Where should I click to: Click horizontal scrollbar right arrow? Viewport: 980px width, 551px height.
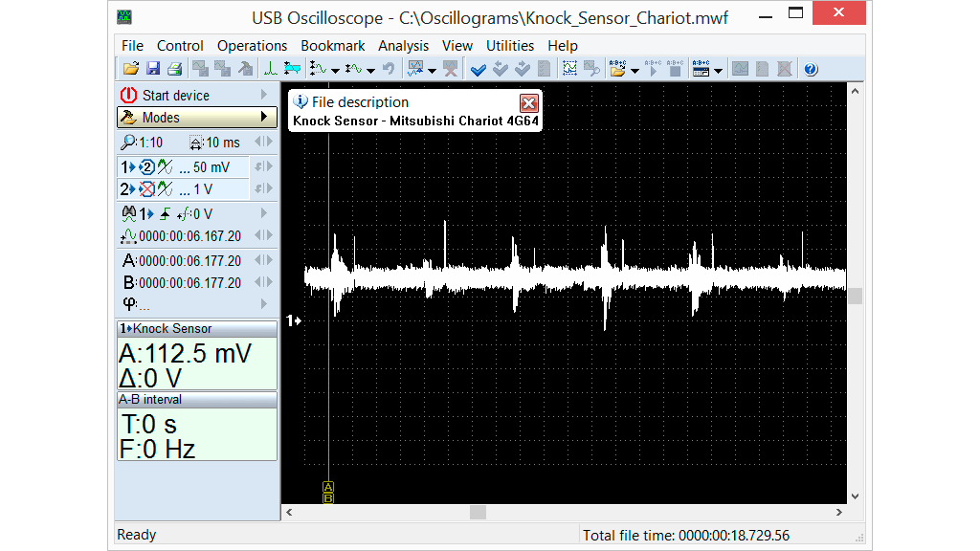pyautogui.click(x=838, y=513)
